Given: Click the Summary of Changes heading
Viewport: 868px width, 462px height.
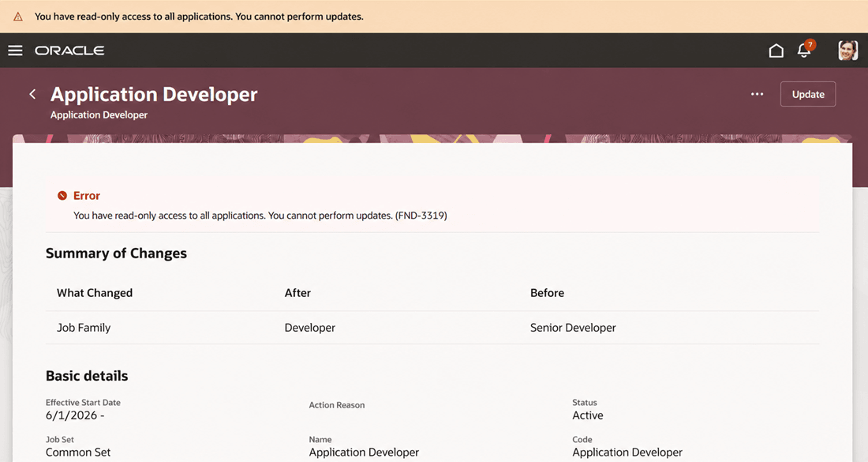Looking at the screenshot, I should tap(116, 254).
